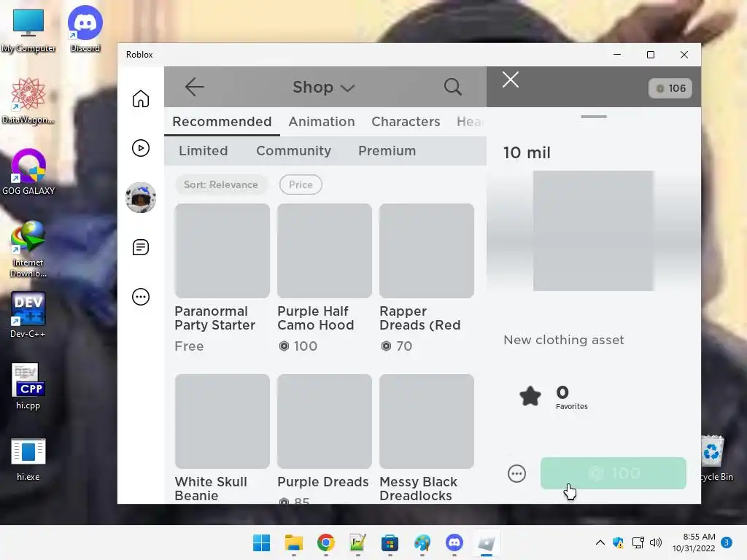Open the Discord desktop shortcut
This screenshot has width=747, height=560.
(x=85, y=29)
